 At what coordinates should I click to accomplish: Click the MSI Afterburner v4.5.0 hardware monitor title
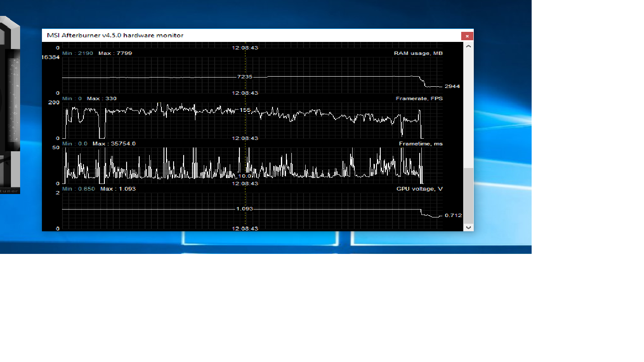click(115, 35)
